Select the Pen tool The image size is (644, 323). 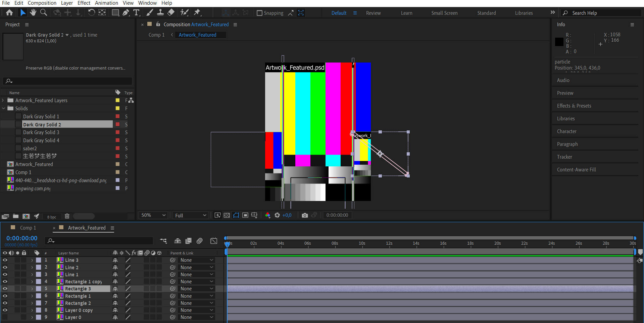click(x=126, y=13)
